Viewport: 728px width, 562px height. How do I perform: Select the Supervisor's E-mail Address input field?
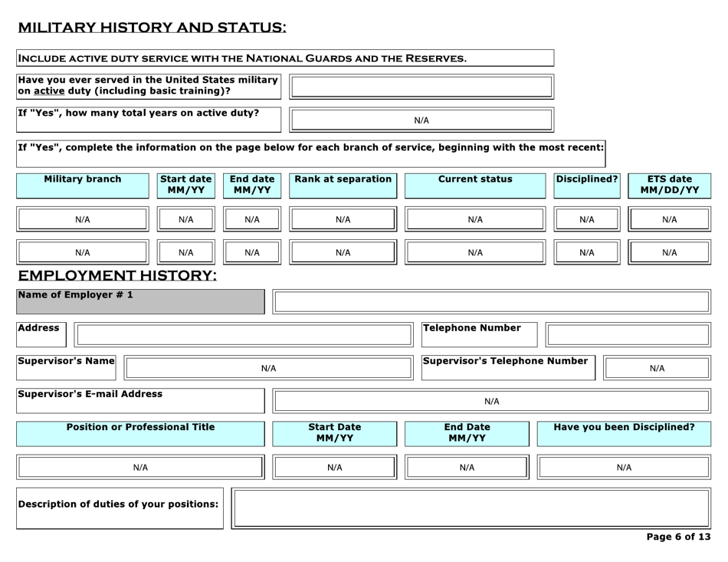pos(491,401)
